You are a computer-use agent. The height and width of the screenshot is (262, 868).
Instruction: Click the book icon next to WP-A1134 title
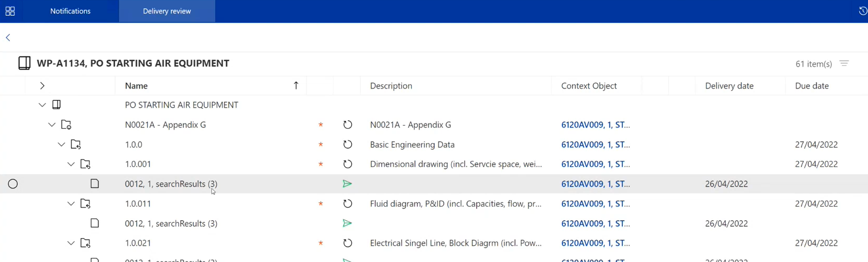[x=24, y=63]
